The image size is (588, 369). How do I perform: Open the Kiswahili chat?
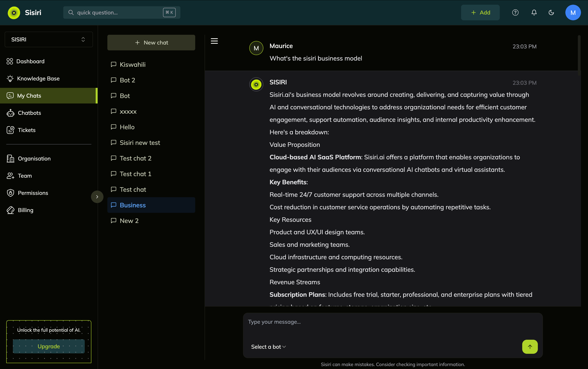pyautogui.click(x=133, y=65)
